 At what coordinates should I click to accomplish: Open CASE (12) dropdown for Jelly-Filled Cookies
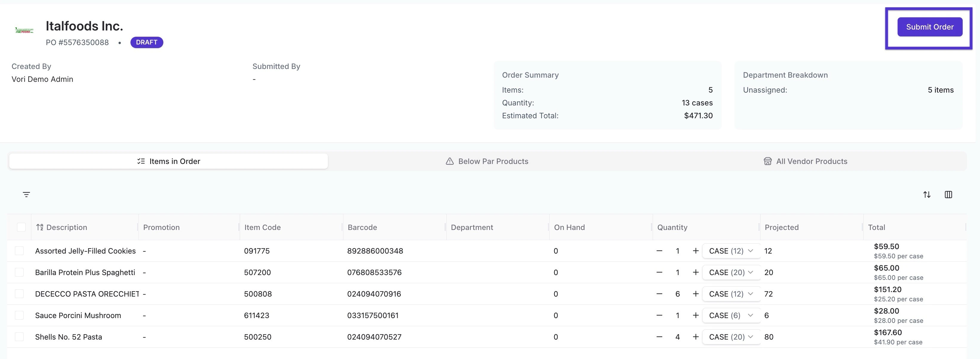point(730,251)
